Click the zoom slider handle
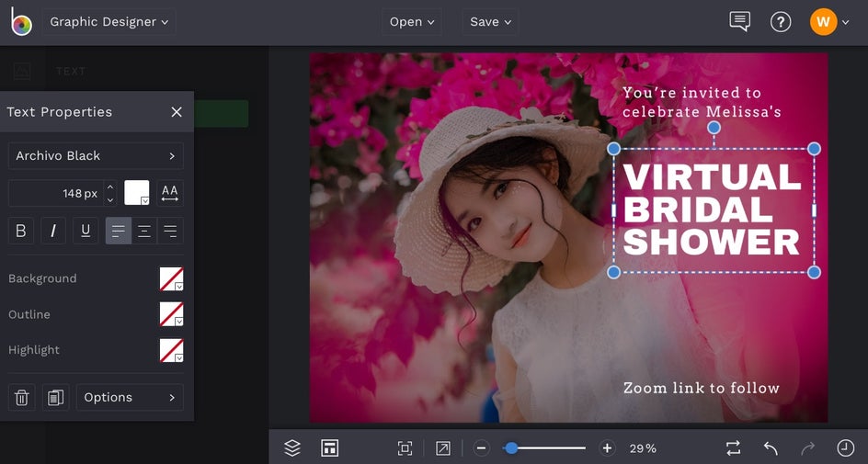868x464 pixels. (511, 448)
